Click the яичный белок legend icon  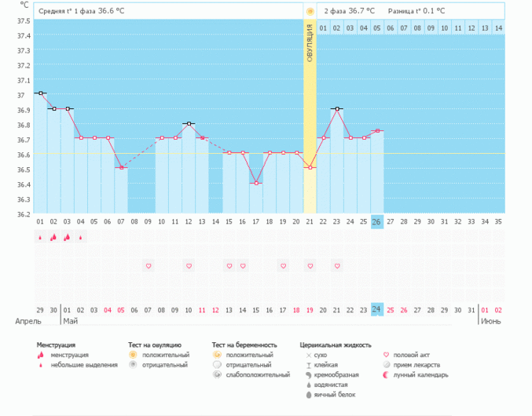[308, 395]
